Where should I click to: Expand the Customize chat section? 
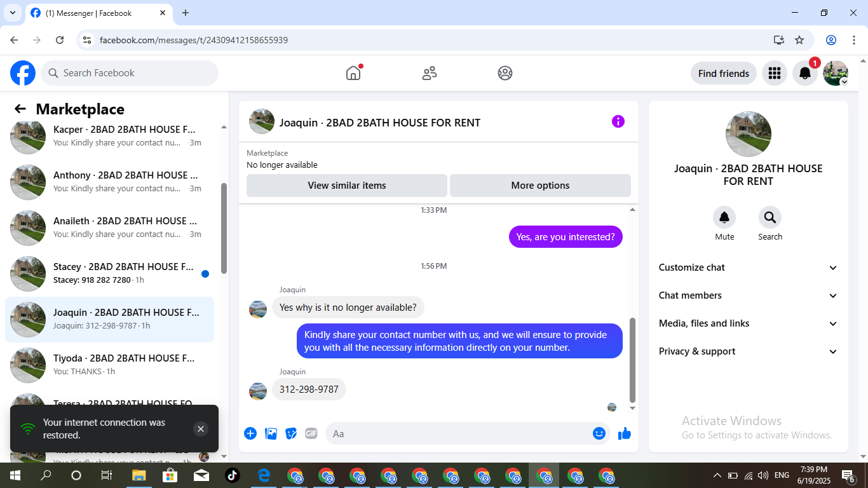tap(749, 268)
